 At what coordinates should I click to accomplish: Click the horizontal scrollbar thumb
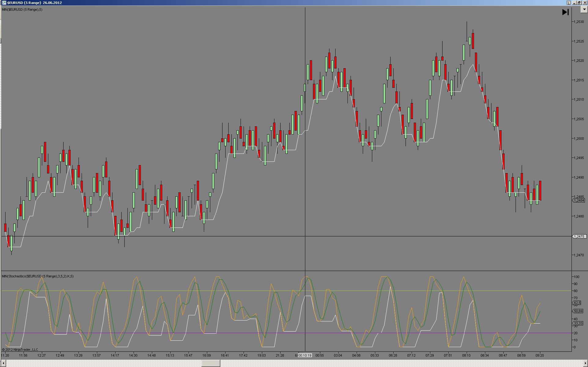211,363
